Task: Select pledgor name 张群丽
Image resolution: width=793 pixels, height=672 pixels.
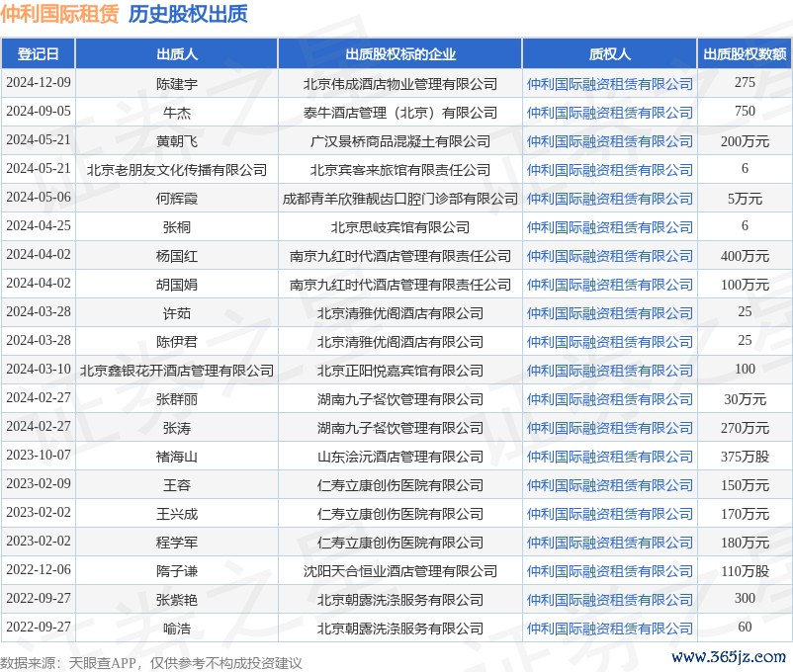Action: (x=177, y=399)
